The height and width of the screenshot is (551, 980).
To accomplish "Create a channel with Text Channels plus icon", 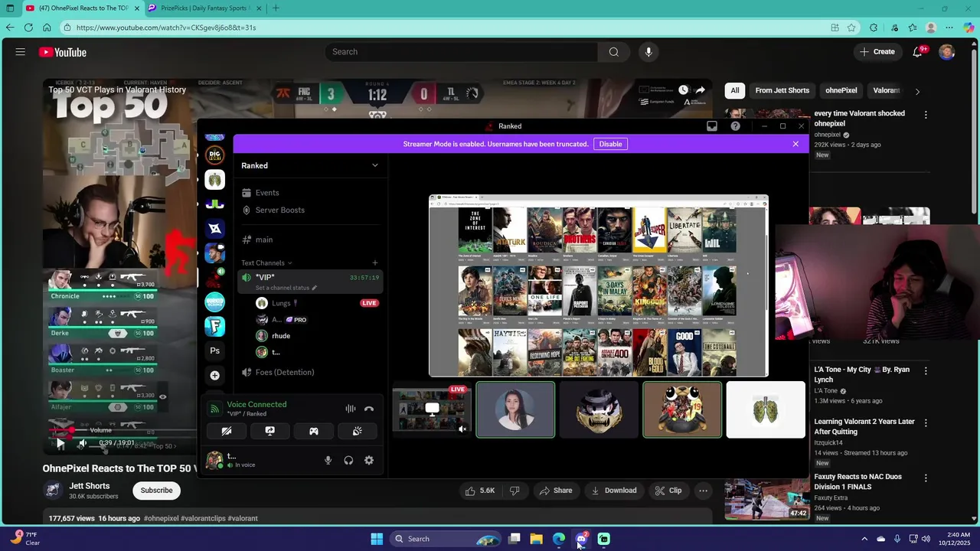I will coord(374,262).
